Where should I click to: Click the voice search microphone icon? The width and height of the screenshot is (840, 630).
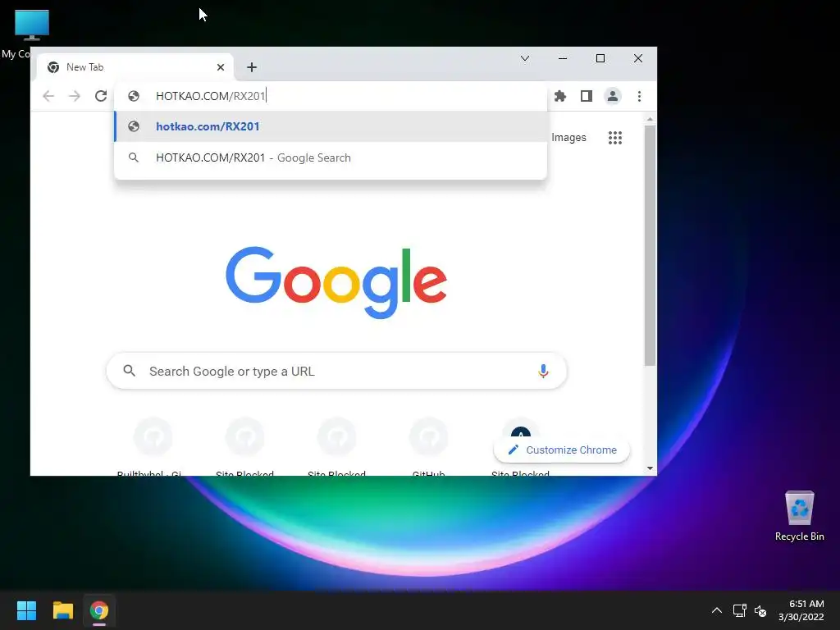tap(543, 371)
